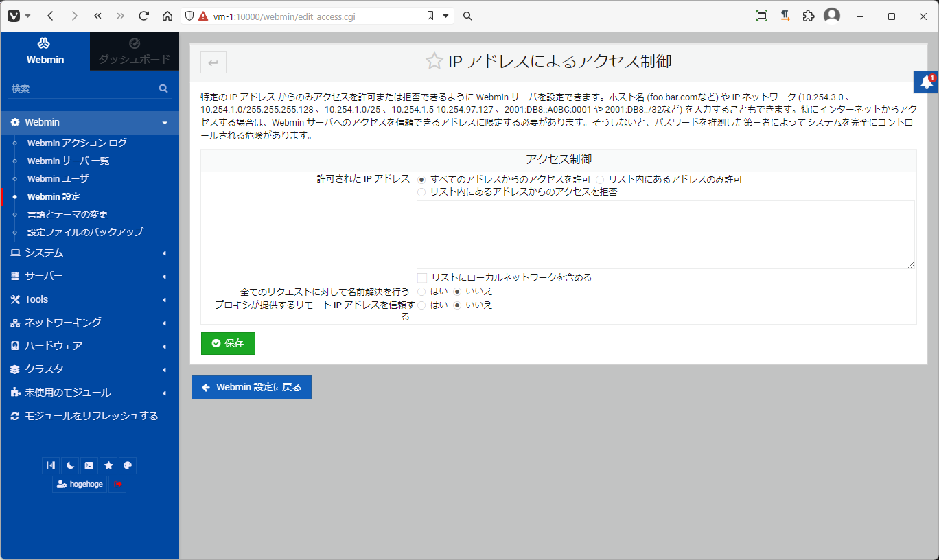Expand the ネットワーキング category
Image resolution: width=939 pixels, height=560 pixels.
89,323
